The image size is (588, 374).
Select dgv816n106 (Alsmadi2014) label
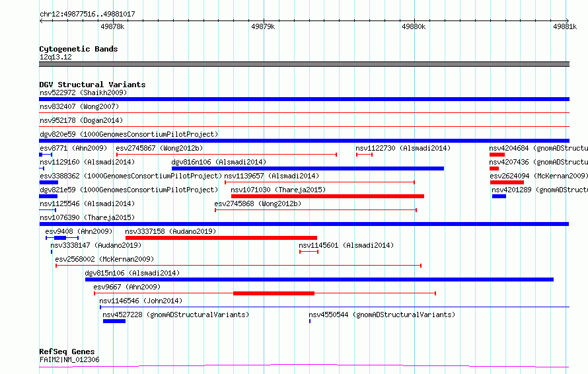pos(219,162)
